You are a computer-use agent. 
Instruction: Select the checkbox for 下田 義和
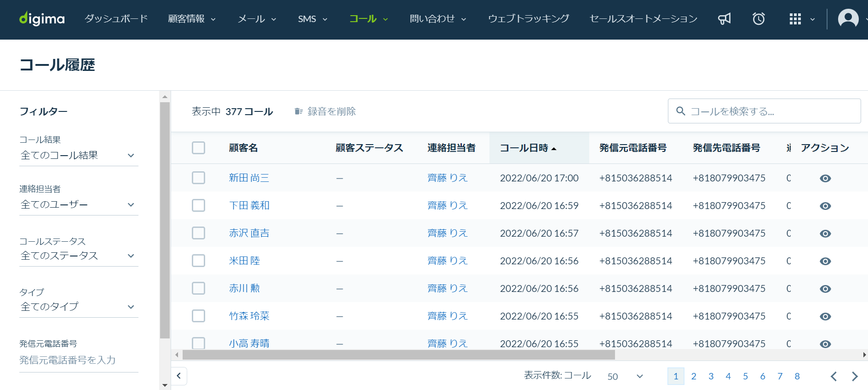[x=198, y=205]
